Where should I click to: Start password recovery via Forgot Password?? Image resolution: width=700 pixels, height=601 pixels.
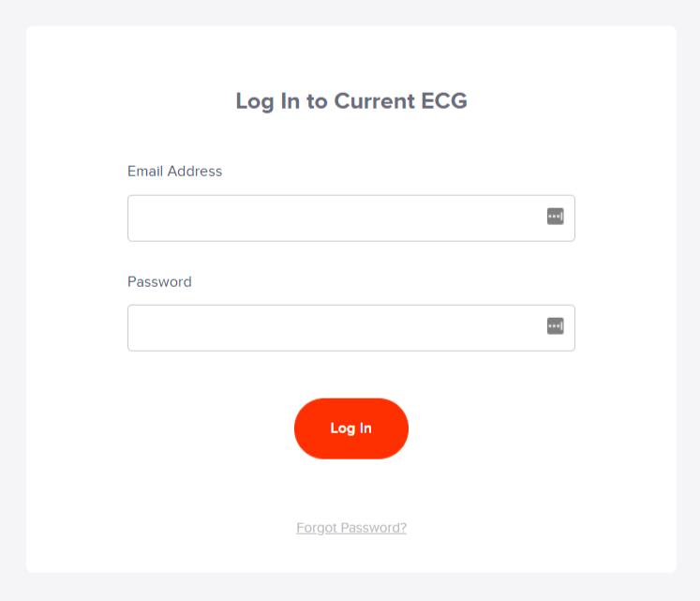coord(351,528)
